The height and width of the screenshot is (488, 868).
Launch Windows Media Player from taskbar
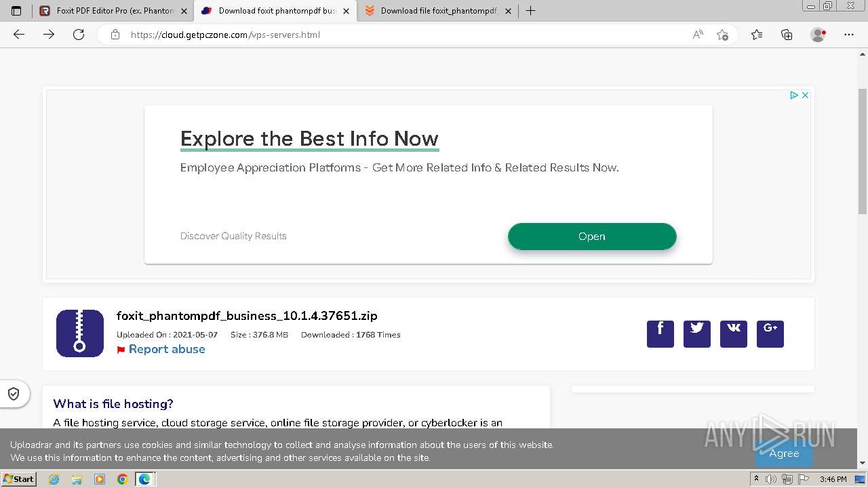pyautogui.click(x=100, y=479)
